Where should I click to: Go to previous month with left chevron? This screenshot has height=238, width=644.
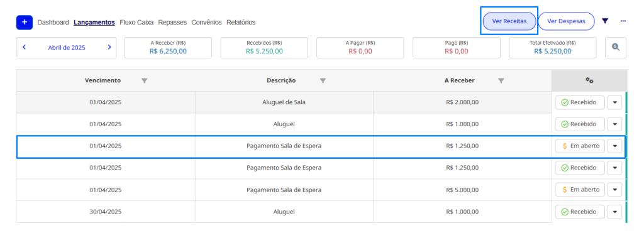[25, 47]
